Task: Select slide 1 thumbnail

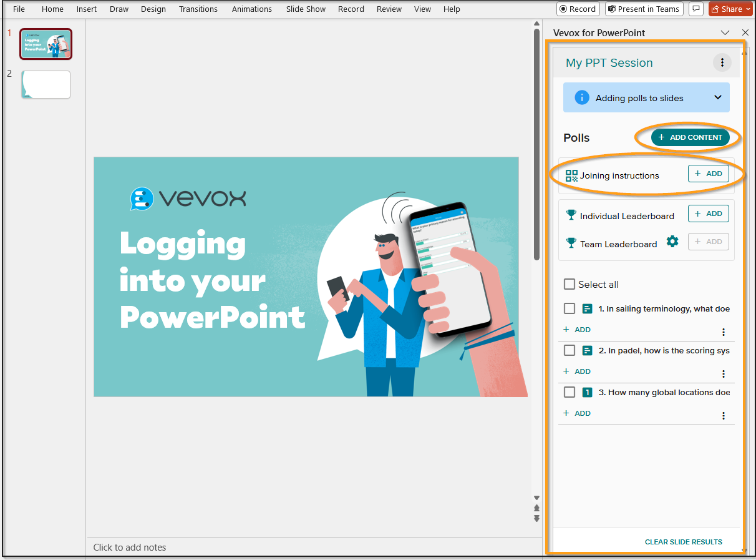Action: (46, 44)
